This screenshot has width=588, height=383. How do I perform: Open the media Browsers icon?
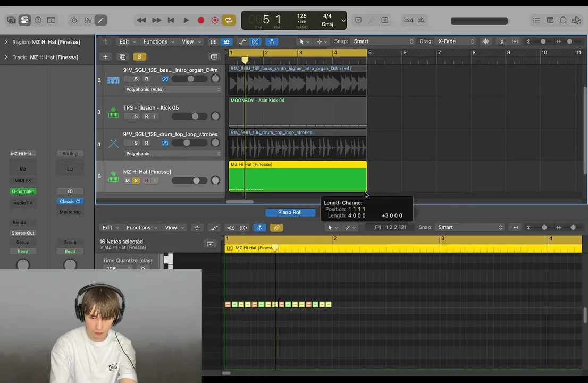click(576, 20)
